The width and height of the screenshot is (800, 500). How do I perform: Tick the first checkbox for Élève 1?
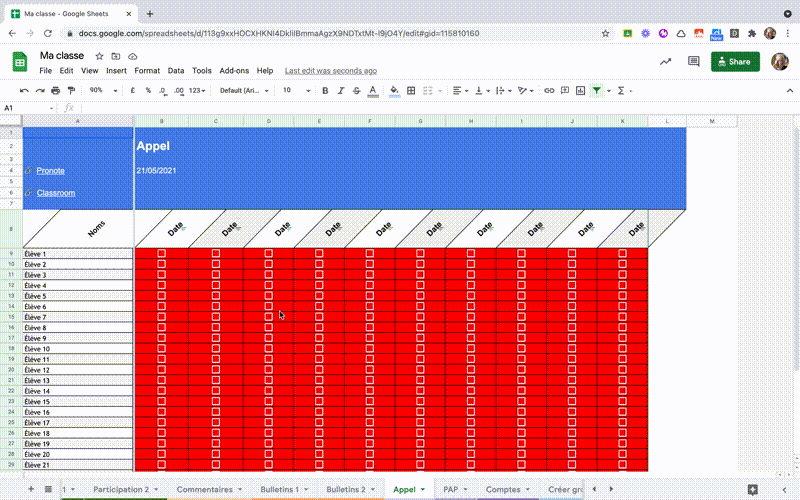(x=162, y=253)
